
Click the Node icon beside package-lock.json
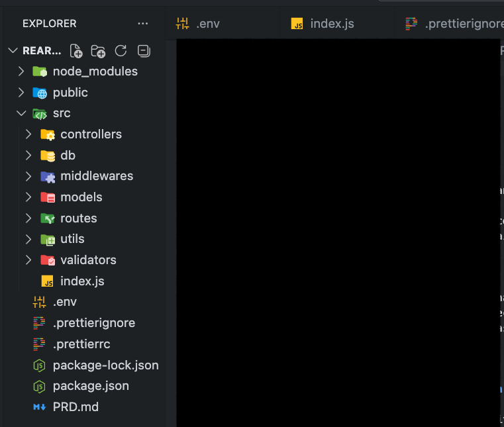[x=39, y=365]
